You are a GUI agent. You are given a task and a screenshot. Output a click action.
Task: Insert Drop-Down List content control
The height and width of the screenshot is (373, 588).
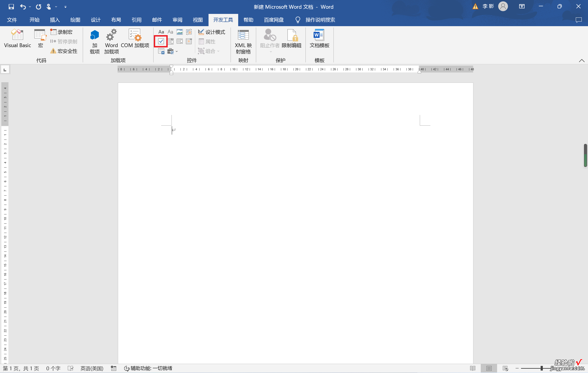point(180,41)
